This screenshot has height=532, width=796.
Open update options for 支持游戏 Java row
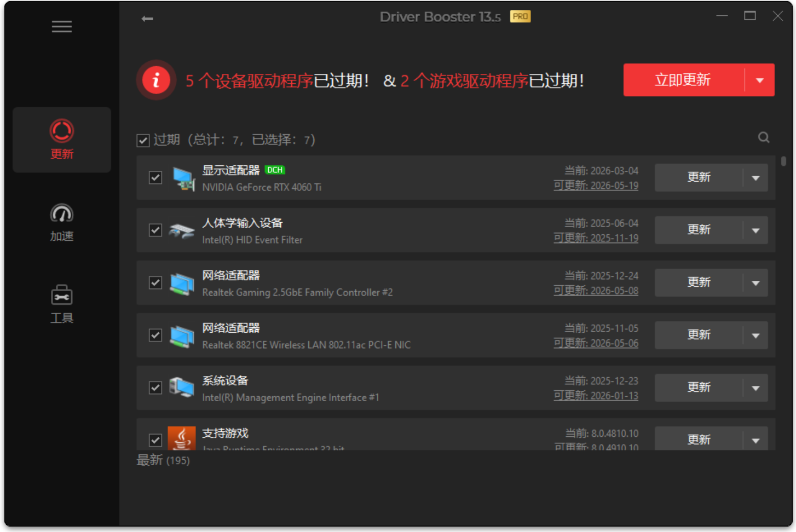[x=755, y=440]
